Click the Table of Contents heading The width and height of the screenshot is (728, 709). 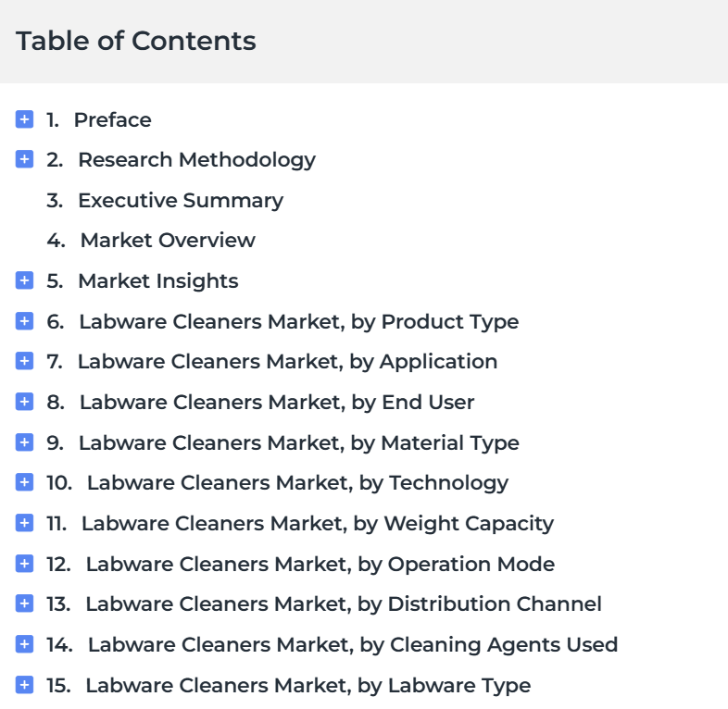pyautogui.click(x=136, y=41)
